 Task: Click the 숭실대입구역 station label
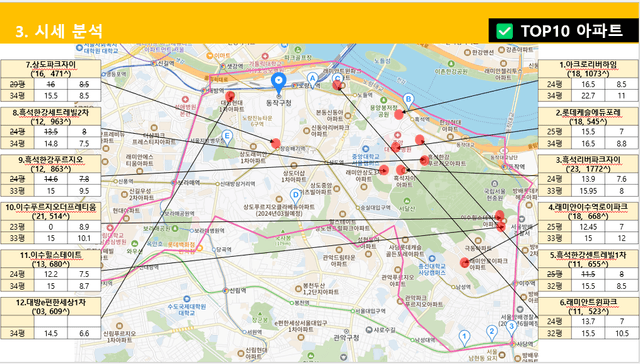coord(376,208)
